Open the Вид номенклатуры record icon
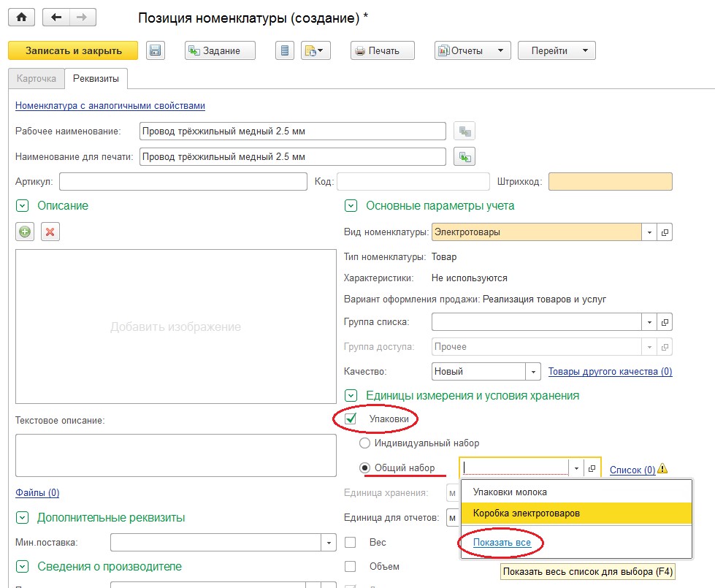Screen dimensions: 715x588 [665, 232]
